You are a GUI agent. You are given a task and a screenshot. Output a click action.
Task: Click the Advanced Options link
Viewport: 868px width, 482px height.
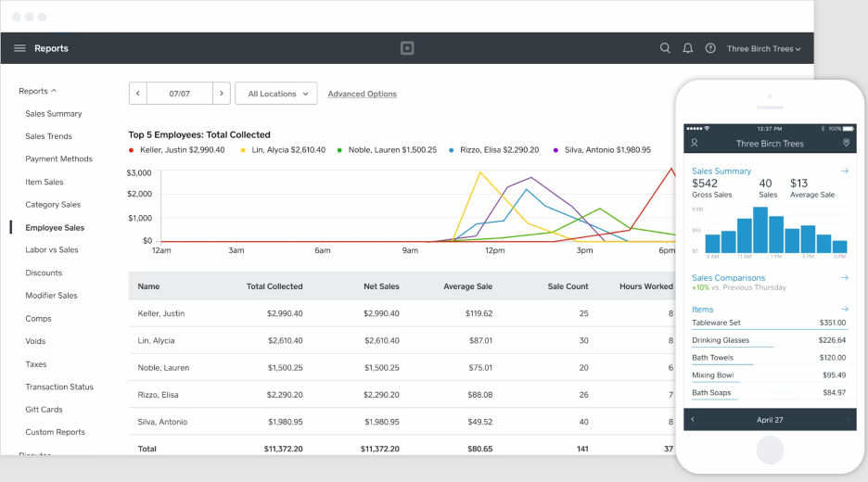362,94
